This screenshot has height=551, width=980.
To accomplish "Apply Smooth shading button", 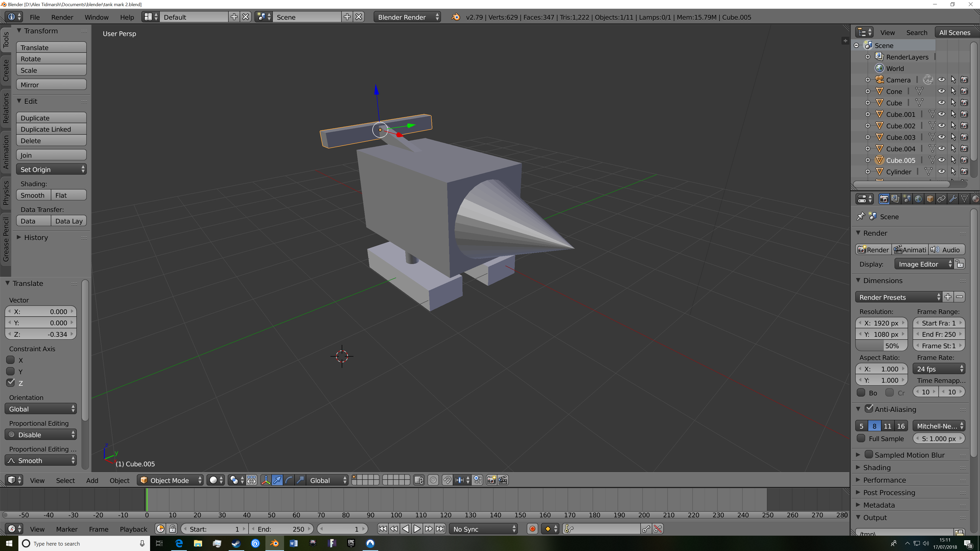I will [x=33, y=195].
